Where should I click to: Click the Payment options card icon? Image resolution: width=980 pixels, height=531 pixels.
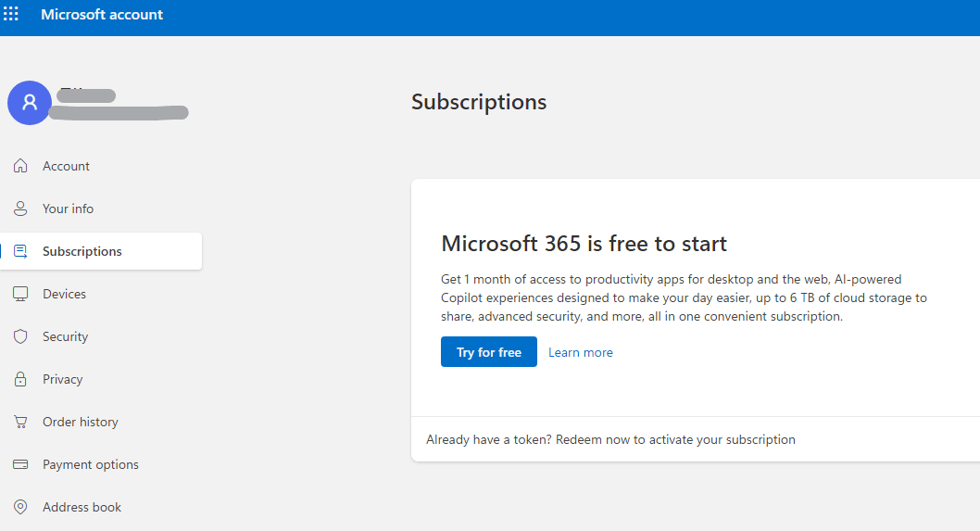click(x=20, y=464)
